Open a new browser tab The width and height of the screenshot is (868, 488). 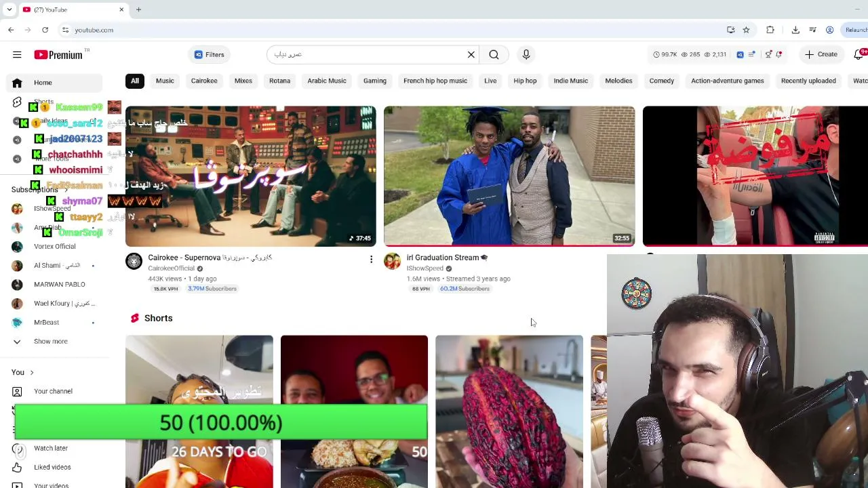tap(138, 9)
